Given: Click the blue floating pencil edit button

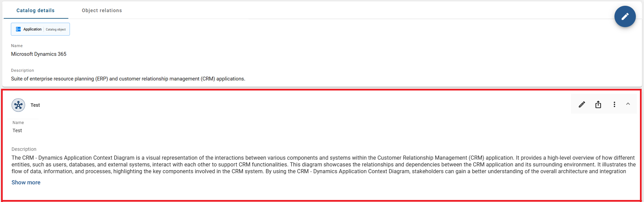Looking at the screenshot, I should tap(625, 16).
